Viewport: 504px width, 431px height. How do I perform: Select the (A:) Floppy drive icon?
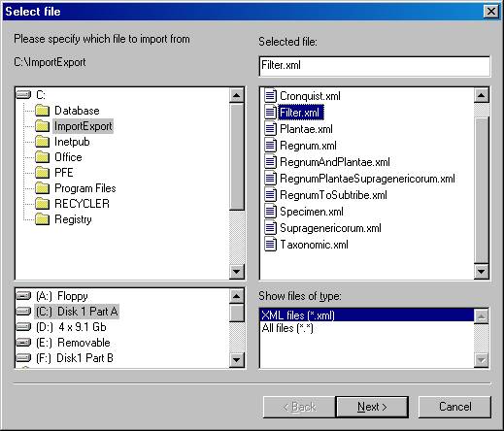click(23, 296)
